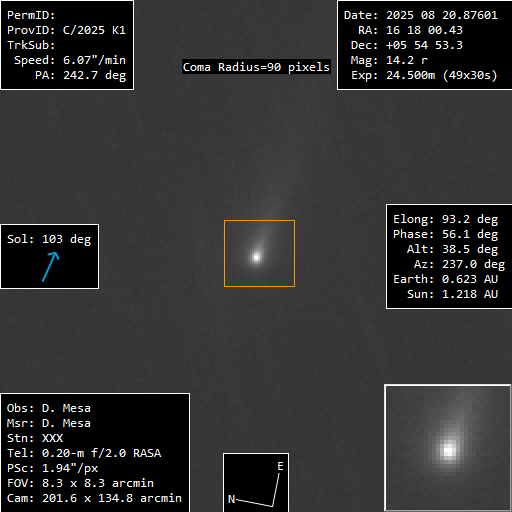Click the bright comet nucleus in orange box
The image size is (512, 512).
tap(256, 257)
